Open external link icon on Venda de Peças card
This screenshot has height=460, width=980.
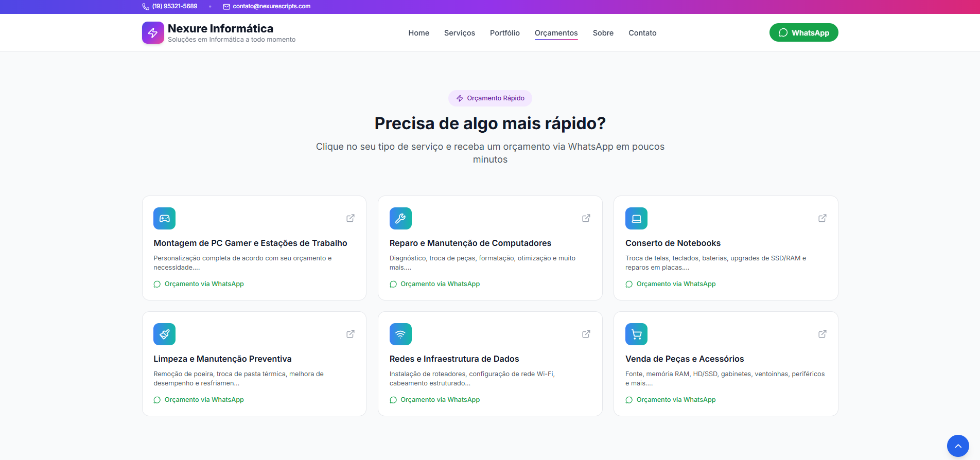pyautogui.click(x=822, y=334)
